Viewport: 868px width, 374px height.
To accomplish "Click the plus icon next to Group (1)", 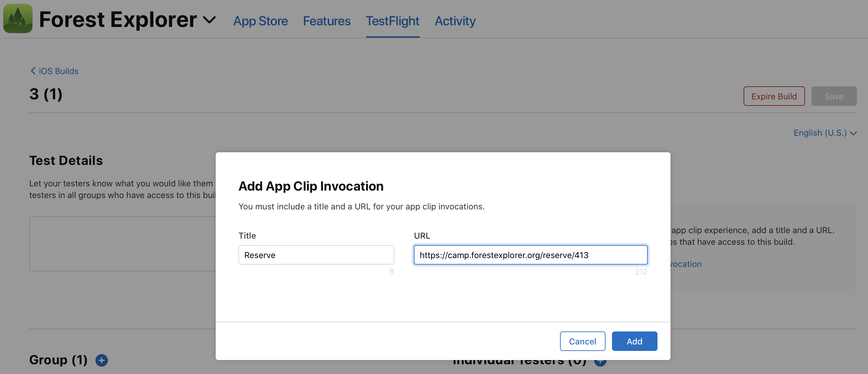I will pyautogui.click(x=102, y=360).
